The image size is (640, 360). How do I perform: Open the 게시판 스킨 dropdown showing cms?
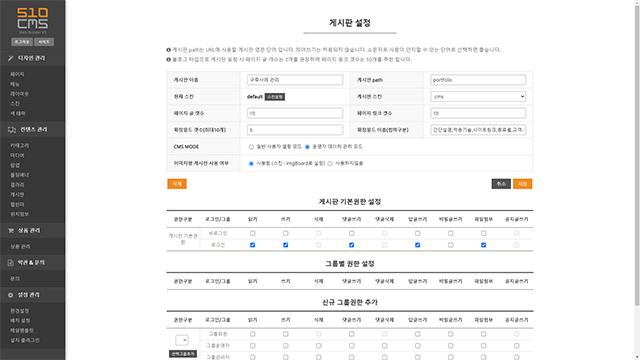click(x=478, y=97)
